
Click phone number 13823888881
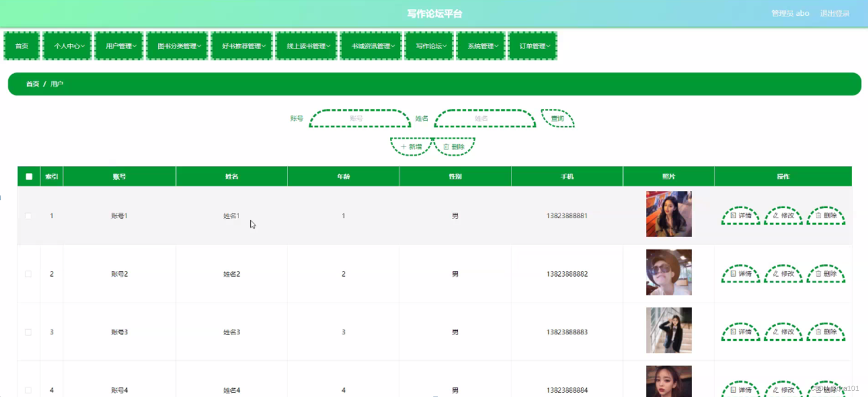(567, 215)
